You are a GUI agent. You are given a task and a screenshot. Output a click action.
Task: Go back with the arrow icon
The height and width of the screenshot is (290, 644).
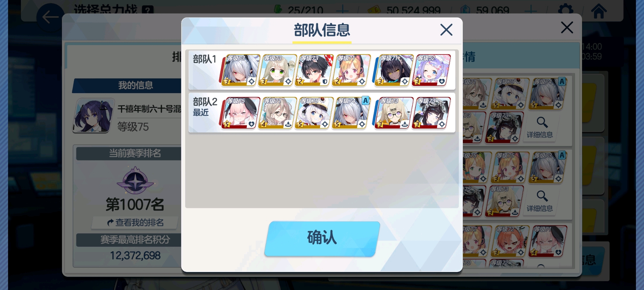[50, 17]
